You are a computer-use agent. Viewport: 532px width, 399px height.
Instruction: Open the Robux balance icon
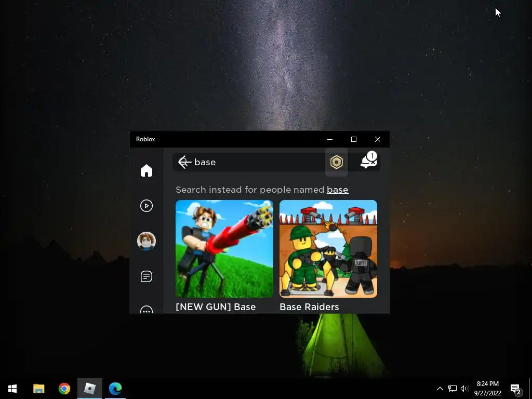[x=336, y=162]
